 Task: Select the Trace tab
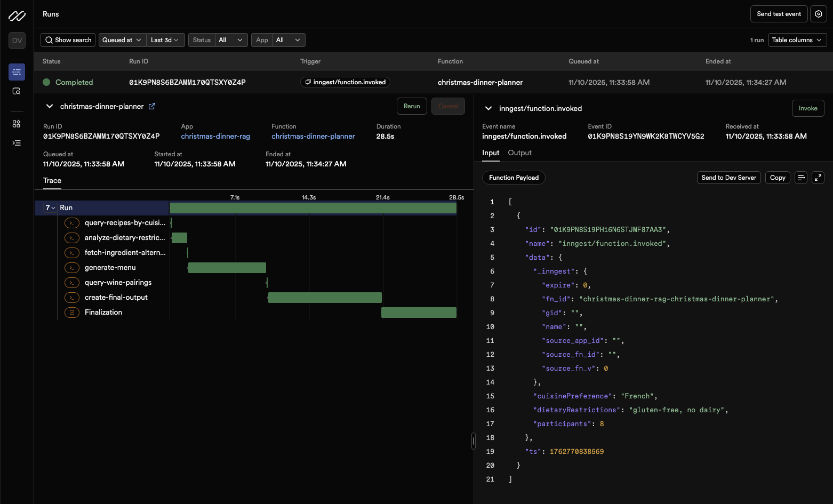pyautogui.click(x=52, y=181)
